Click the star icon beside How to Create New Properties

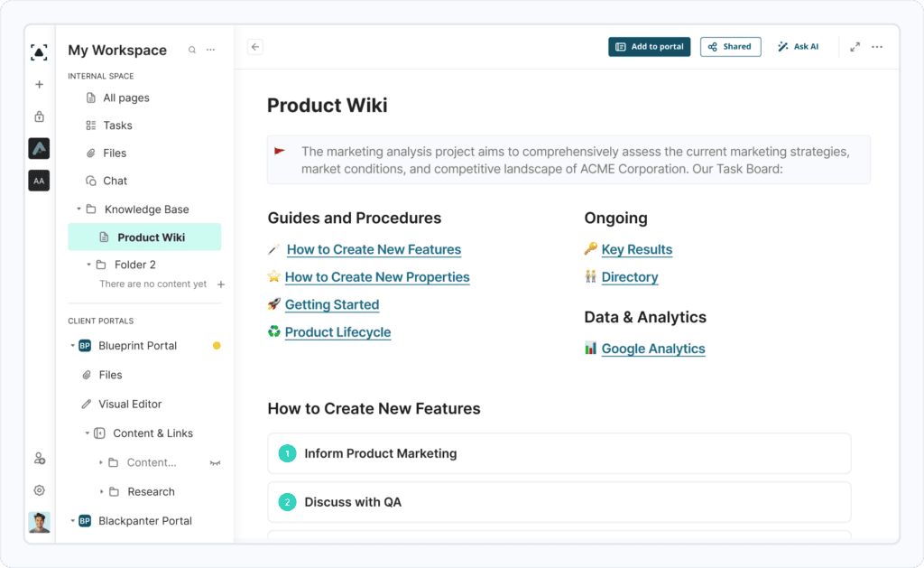[x=274, y=276]
